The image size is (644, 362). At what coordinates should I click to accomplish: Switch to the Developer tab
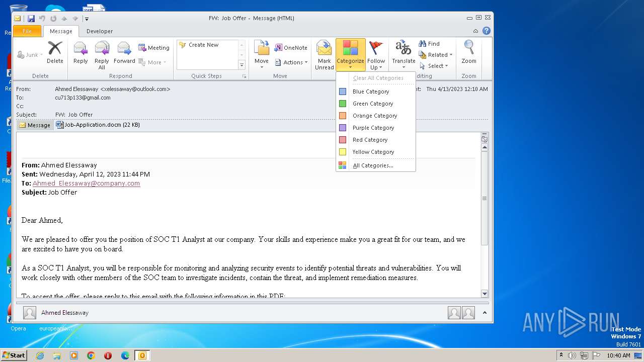[100, 31]
